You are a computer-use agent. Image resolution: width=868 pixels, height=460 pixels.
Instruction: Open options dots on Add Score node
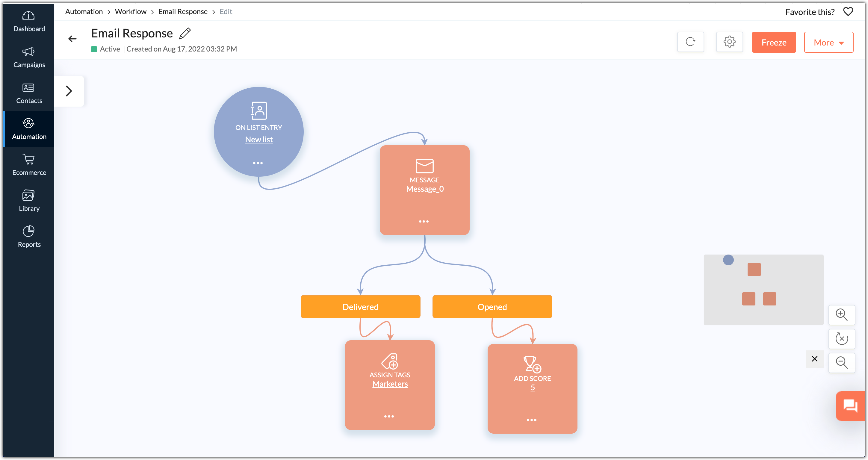pyautogui.click(x=531, y=420)
